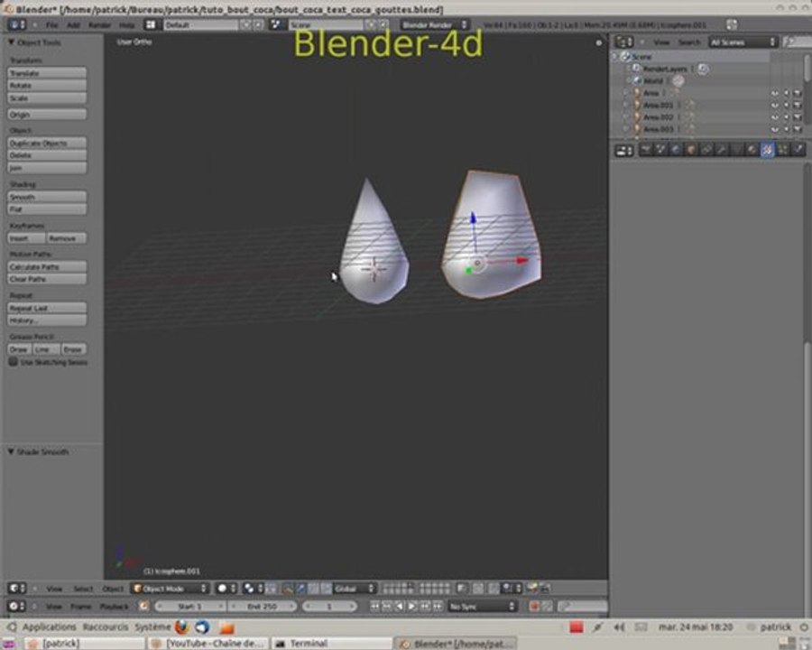Open the Scene properties tab icon

click(x=661, y=150)
